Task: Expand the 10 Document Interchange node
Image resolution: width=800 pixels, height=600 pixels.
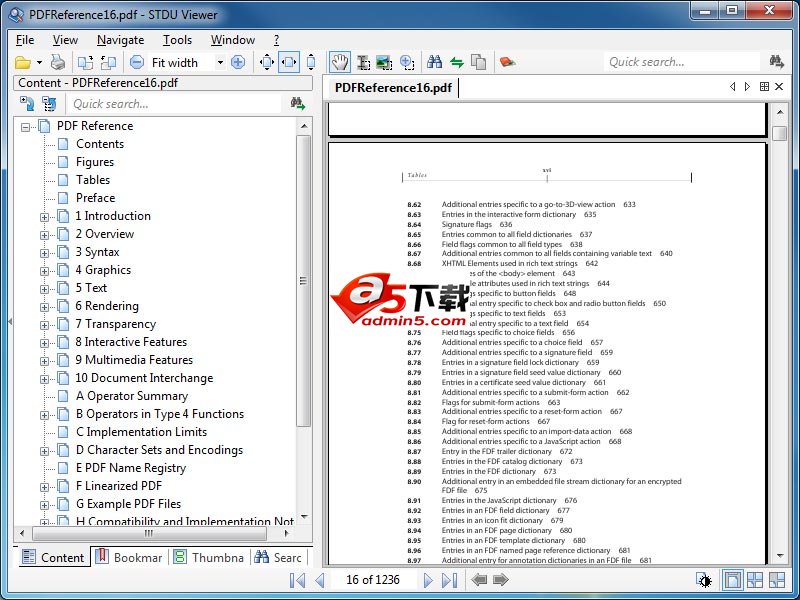Action: point(44,379)
